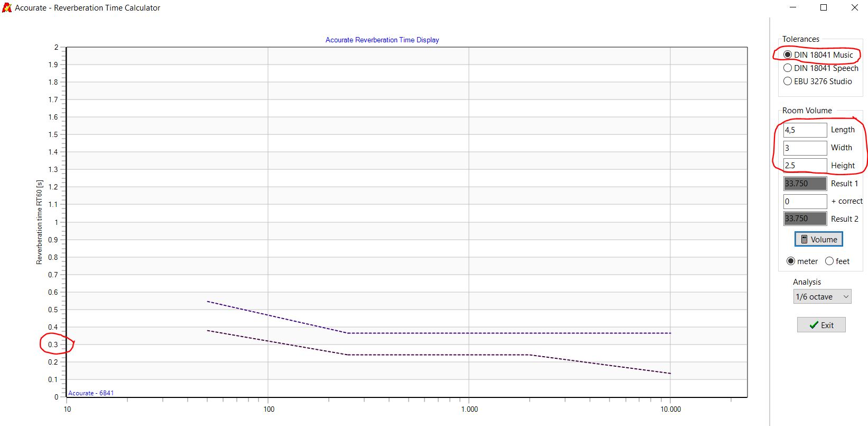Click the Result 1 volume field

click(x=805, y=184)
